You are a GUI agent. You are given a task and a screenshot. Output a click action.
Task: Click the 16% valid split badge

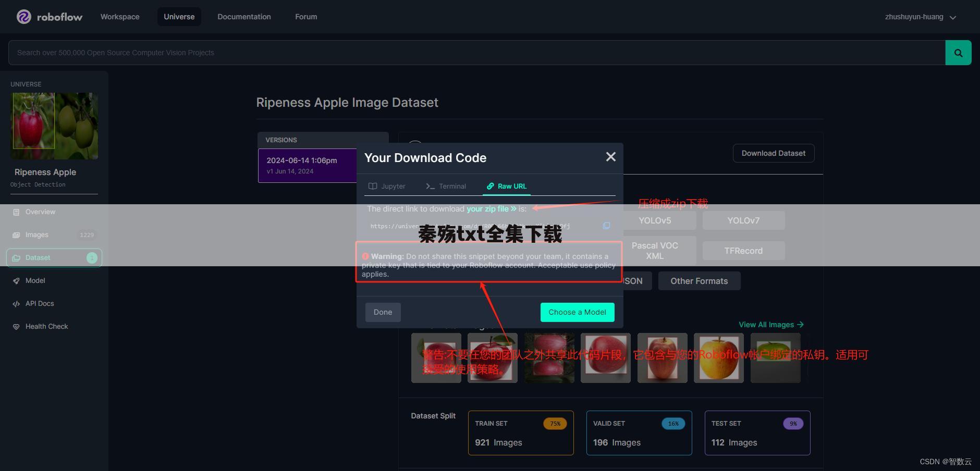(673, 424)
